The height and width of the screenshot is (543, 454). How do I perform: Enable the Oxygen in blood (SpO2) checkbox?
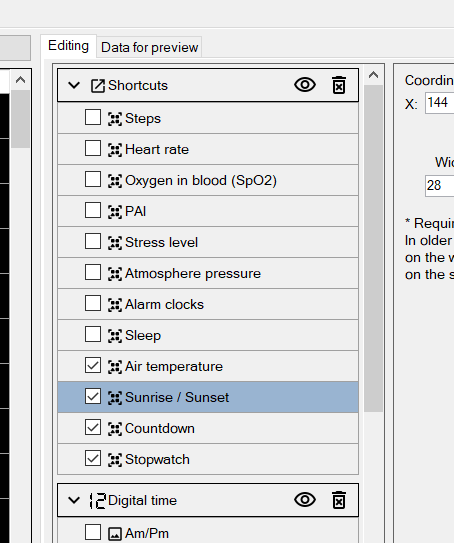(93, 180)
